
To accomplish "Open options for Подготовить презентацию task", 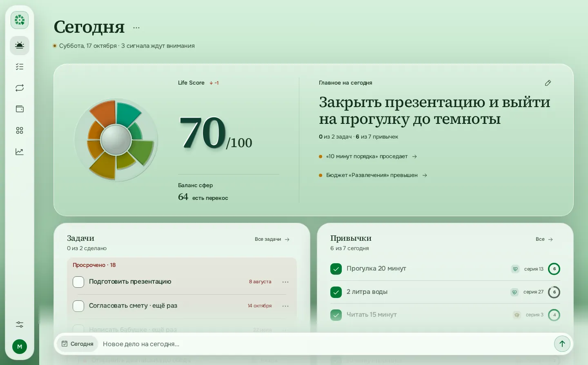I will pos(285,282).
